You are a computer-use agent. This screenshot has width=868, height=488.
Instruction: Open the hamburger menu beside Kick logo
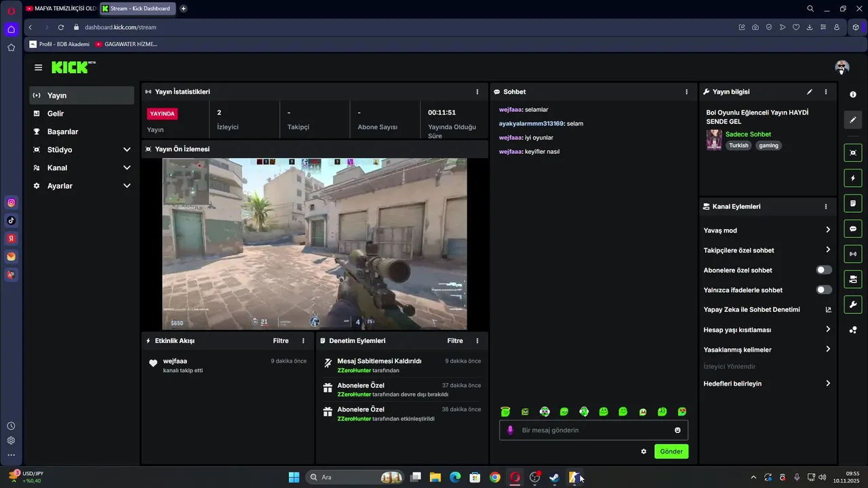38,67
